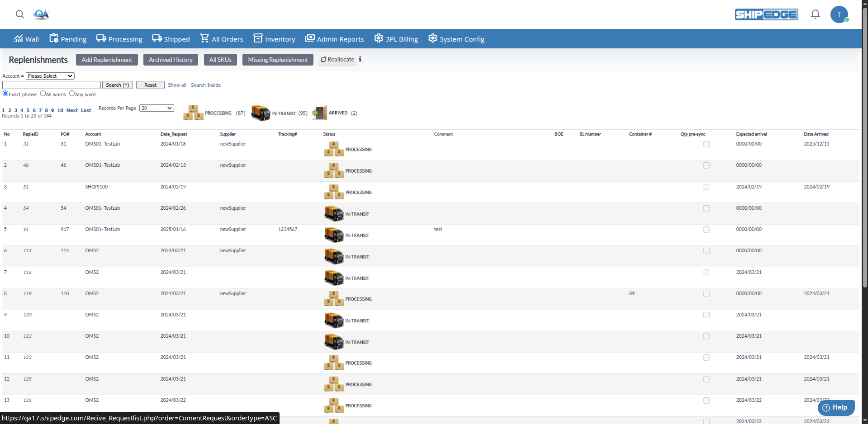The height and width of the screenshot is (424, 868).
Task: Click the ARRIVED shipments icon
Action: pyautogui.click(x=320, y=113)
